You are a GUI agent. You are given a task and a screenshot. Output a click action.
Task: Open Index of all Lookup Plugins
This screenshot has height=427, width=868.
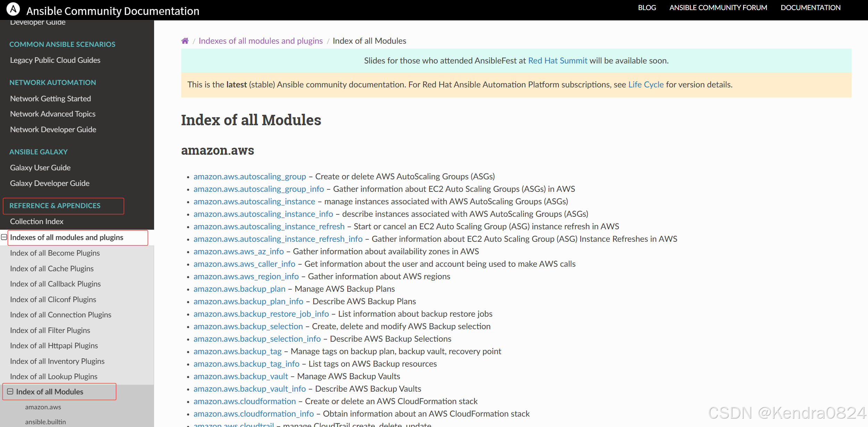[53, 376]
